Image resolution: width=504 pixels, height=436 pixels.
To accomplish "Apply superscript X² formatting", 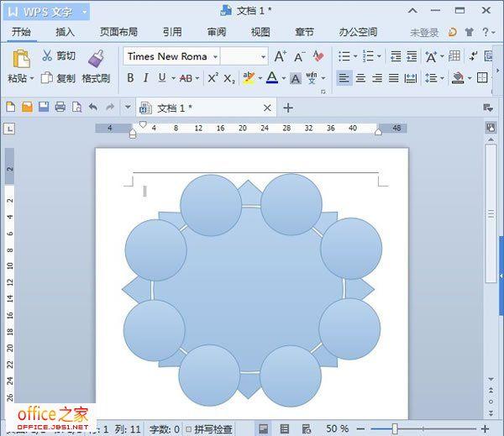I will coord(213,78).
